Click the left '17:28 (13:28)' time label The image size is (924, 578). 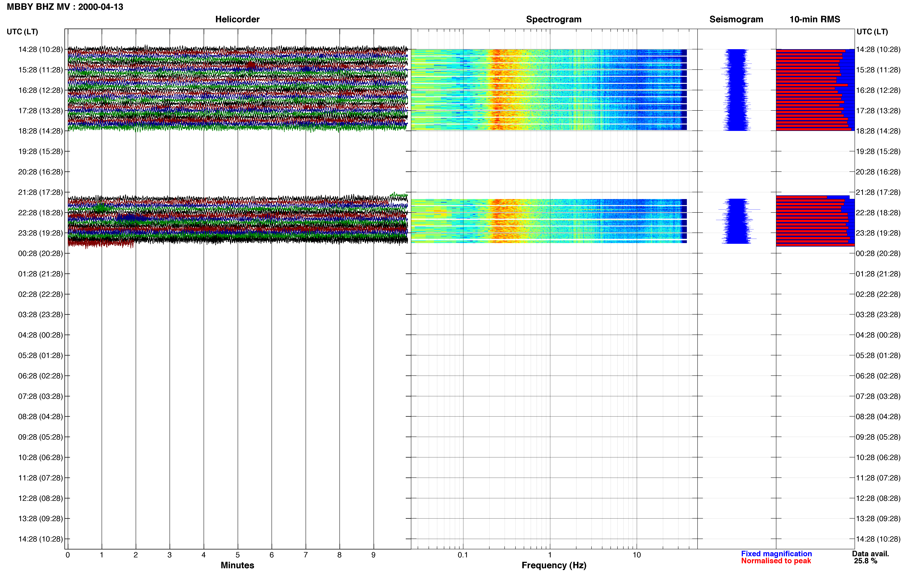(x=40, y=111)
